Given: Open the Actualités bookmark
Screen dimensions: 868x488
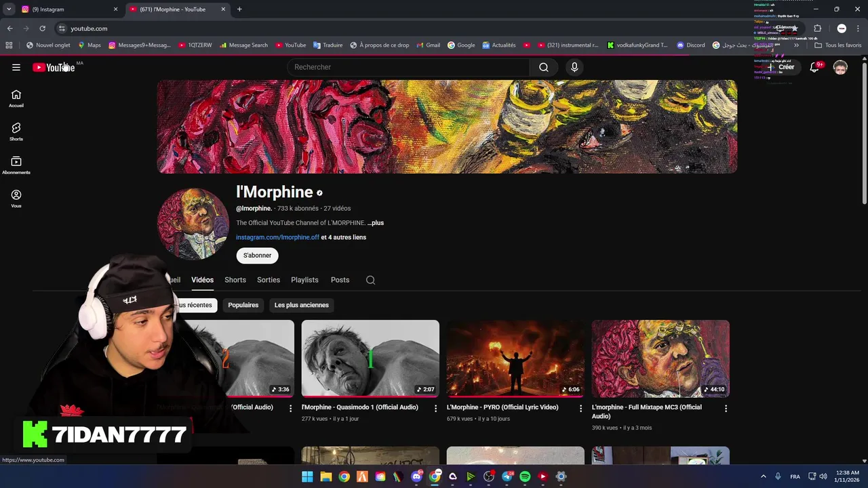Looking at the screenshot, I should coord(499,45).
